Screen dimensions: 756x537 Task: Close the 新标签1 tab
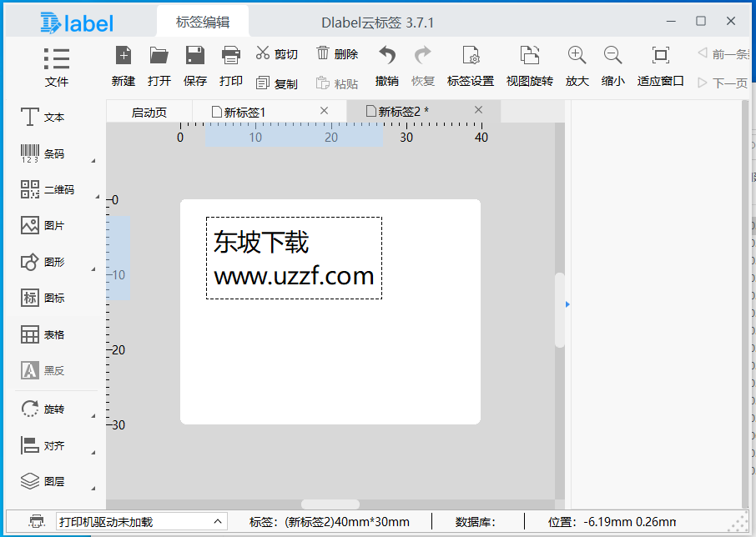point(324,111)
